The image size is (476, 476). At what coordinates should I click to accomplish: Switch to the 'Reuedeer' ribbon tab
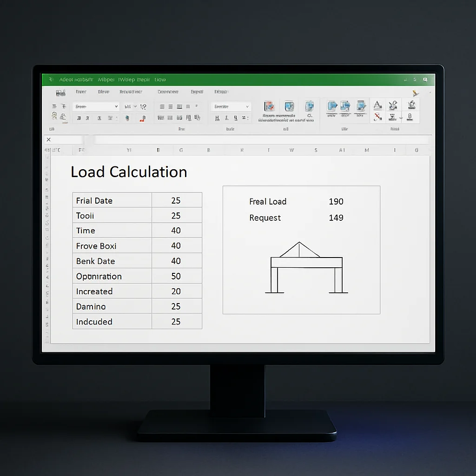[131, 92]
